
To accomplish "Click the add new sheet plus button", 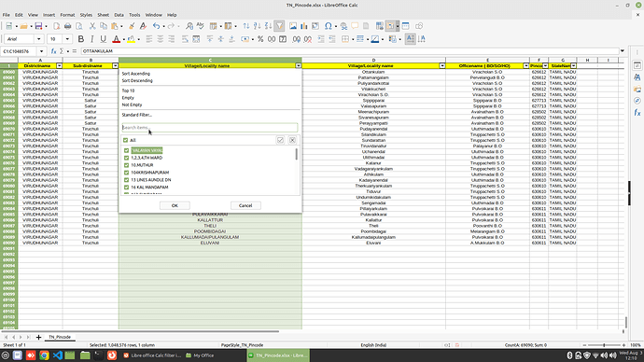I will 38,338.
